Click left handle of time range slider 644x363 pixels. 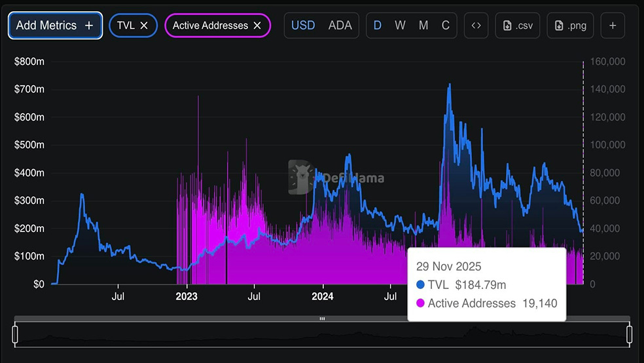point(15,334)
